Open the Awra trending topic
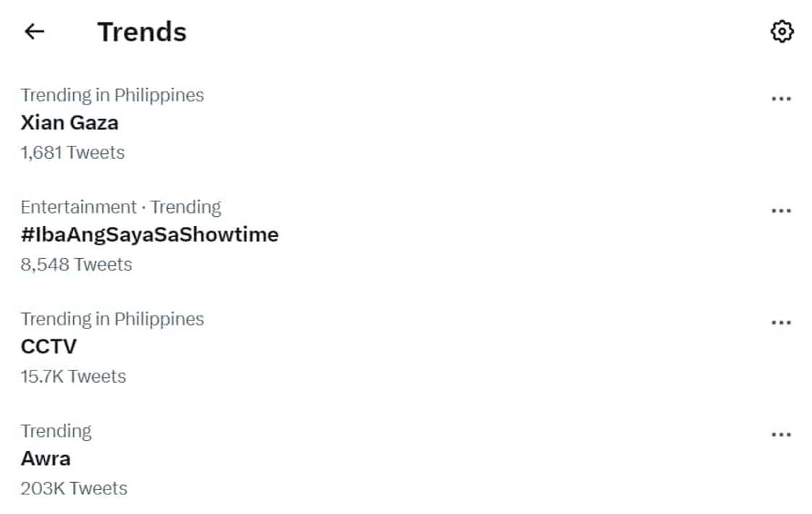 tap(46, 458)
